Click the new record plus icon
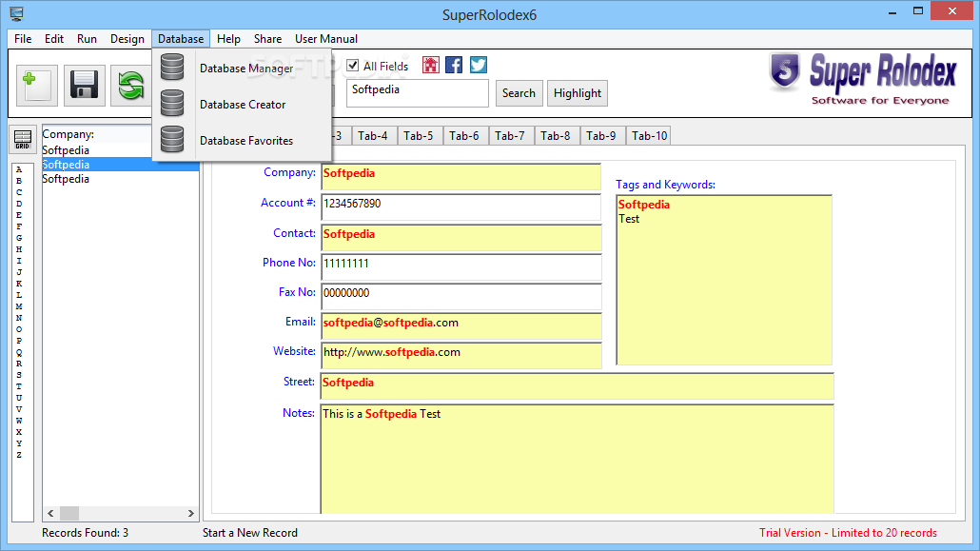 click(37, 85)
